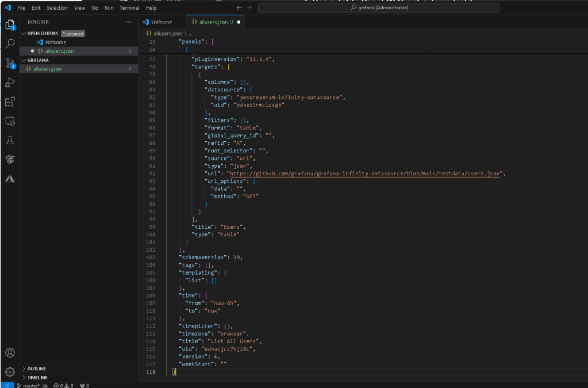Image resolution: width=588 pixels, height=388 pixels.
Task: Open the Azure view icon
Action: [10, 179]
